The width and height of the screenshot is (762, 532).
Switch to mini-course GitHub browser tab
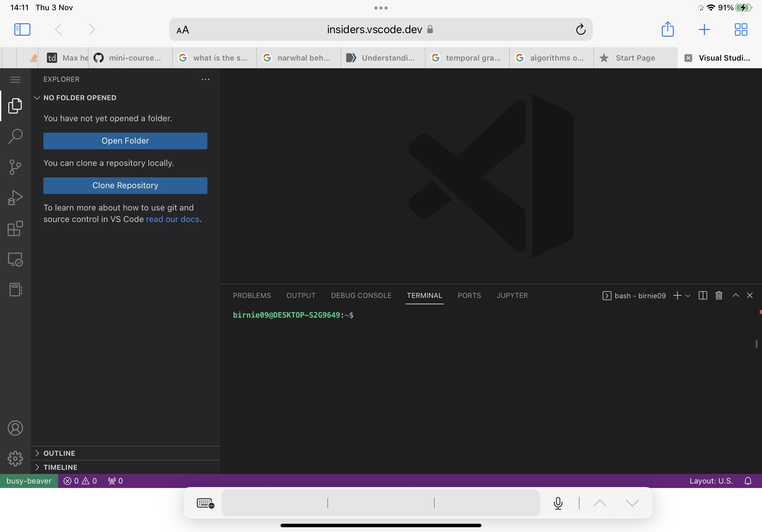pyautogui.click(x=131, y=58)
